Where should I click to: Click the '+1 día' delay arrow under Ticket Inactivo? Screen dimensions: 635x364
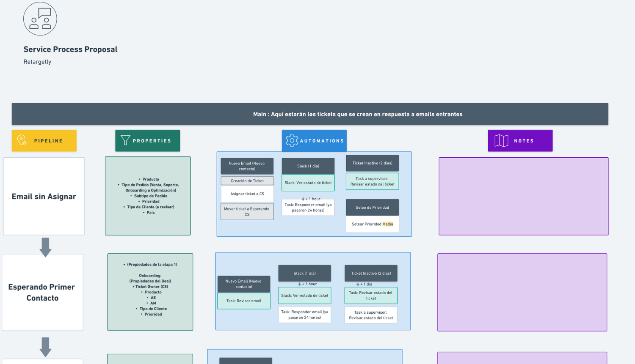[371, 284]
